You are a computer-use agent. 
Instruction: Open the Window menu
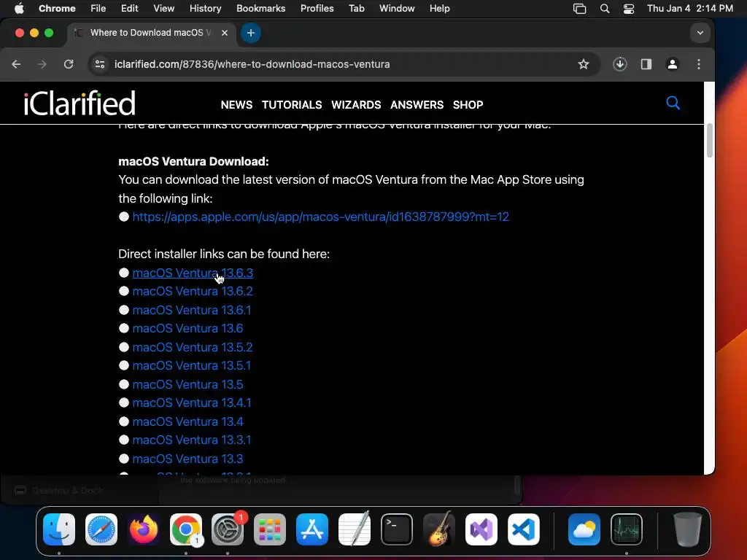pos(397,9)
